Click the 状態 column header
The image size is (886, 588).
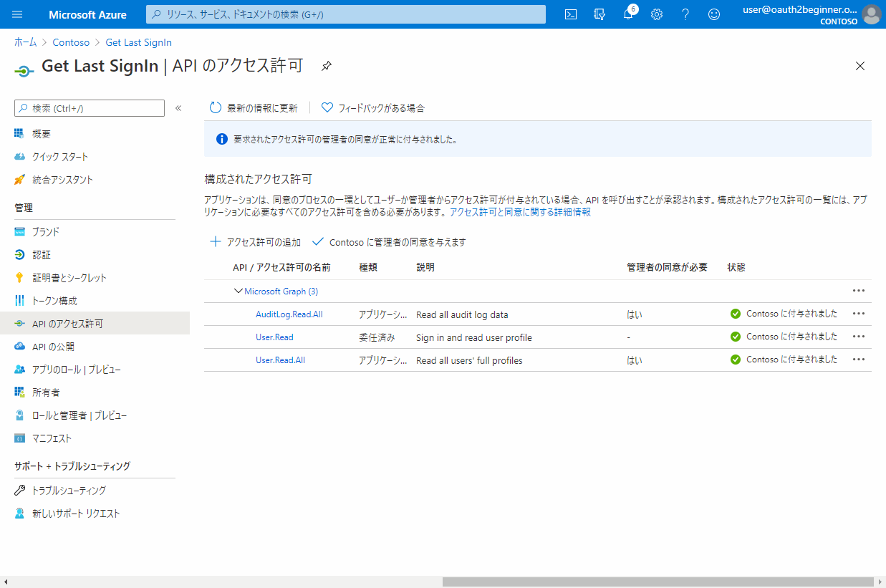tap(736, 267)
